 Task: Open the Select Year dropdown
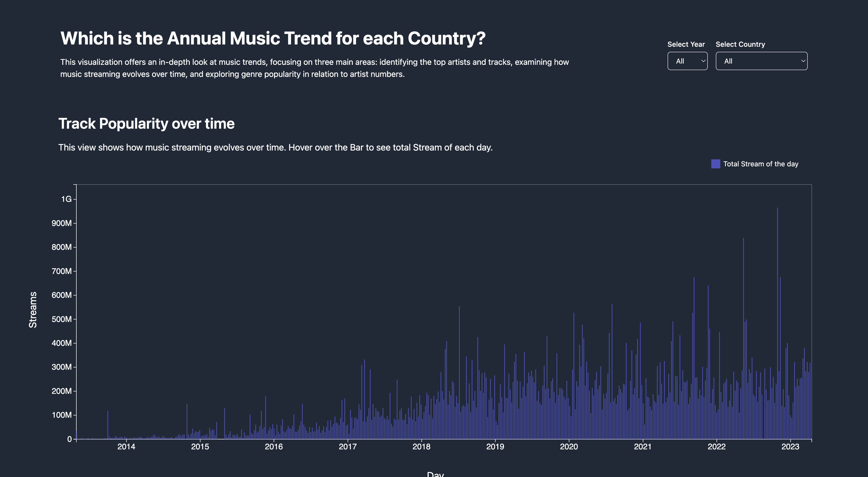[687, 61]
